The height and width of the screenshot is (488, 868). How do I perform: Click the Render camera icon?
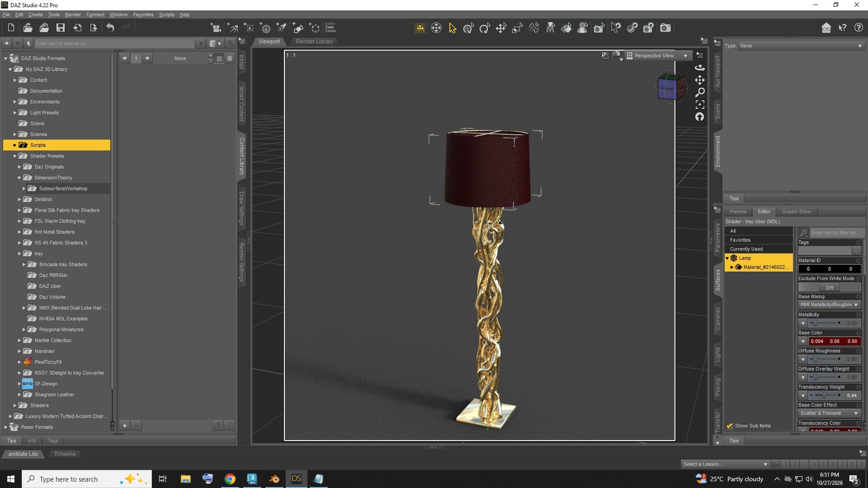665,28
